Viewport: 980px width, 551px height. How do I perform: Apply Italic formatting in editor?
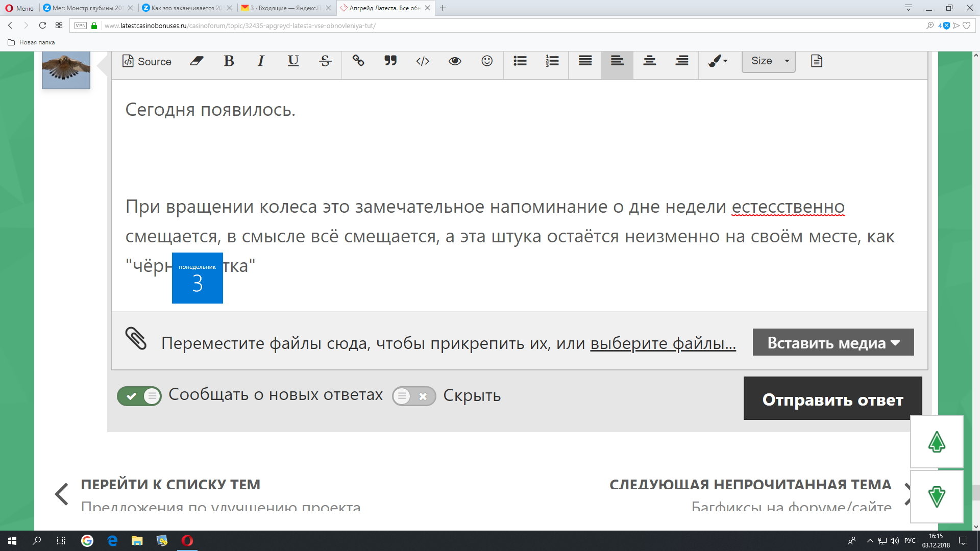tap(261, 61)
